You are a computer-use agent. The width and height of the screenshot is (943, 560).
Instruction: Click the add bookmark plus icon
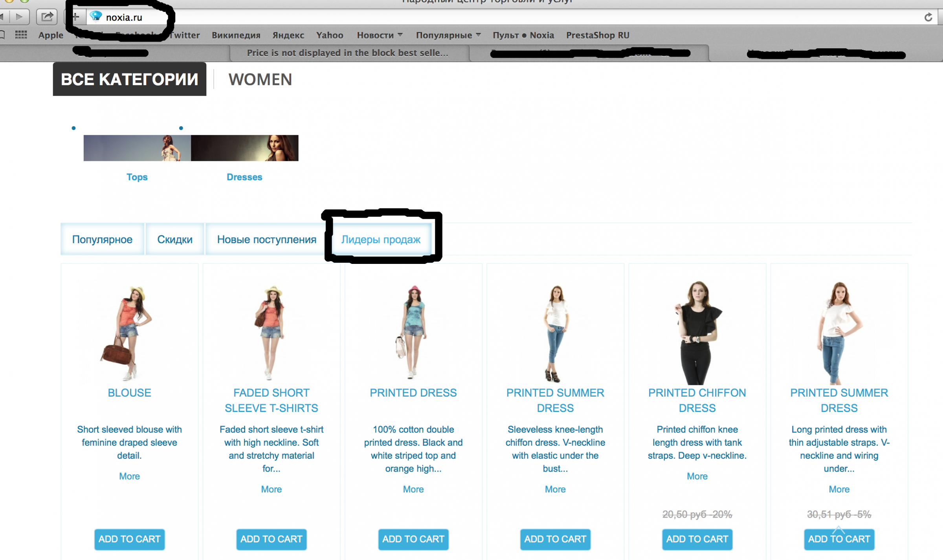click(76, 17)
